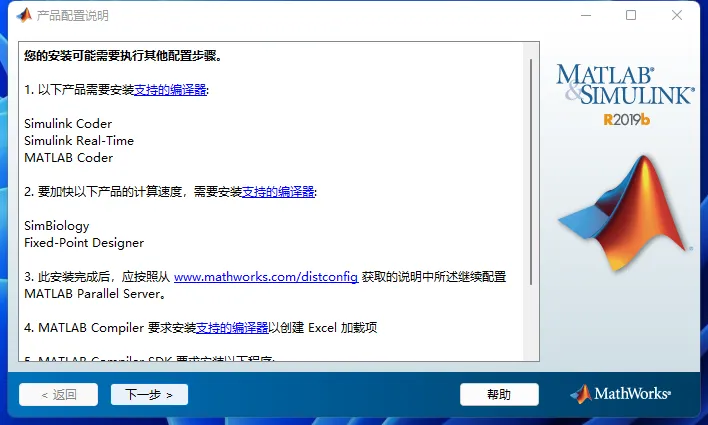Click the 下一步 > button
This screenshot has height=425, width=708.
(x=149, y=394)
